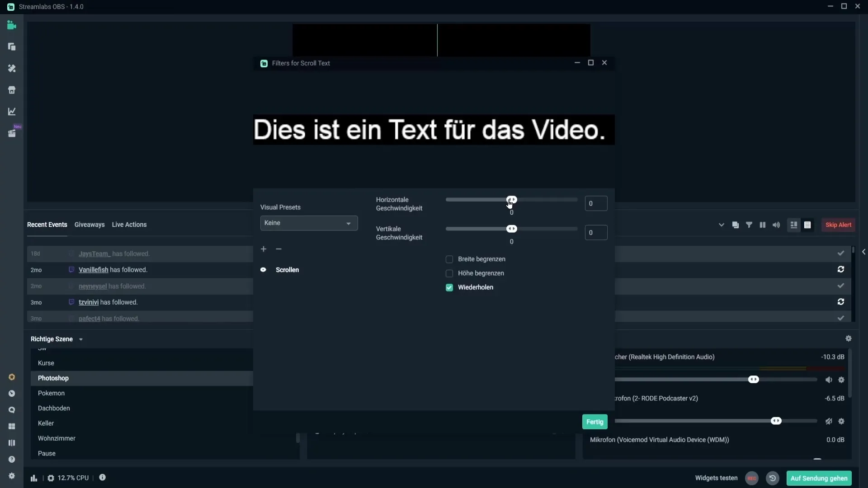Select the Giveaways tab
Screen dimensions: 868x488
tap(90, 224)
